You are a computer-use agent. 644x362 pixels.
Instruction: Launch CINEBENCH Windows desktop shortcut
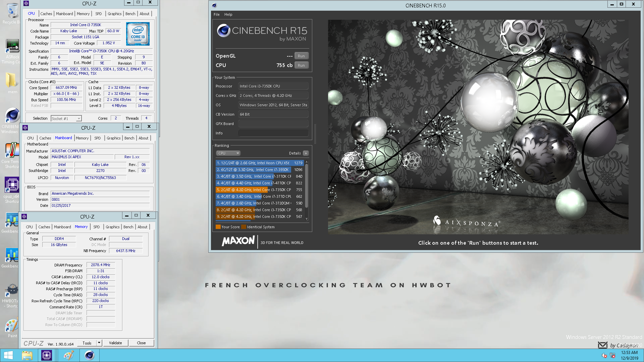[x=12, y=121]
